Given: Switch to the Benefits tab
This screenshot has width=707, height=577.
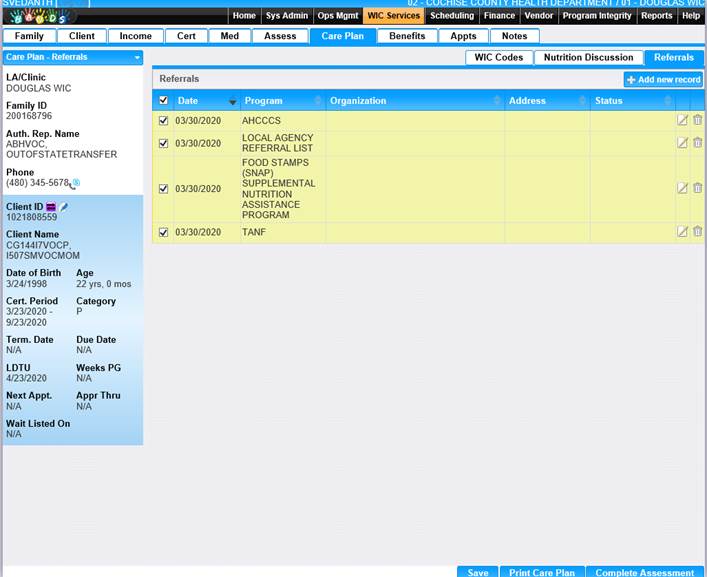Looking at the screenshot, I should [407, 36].
